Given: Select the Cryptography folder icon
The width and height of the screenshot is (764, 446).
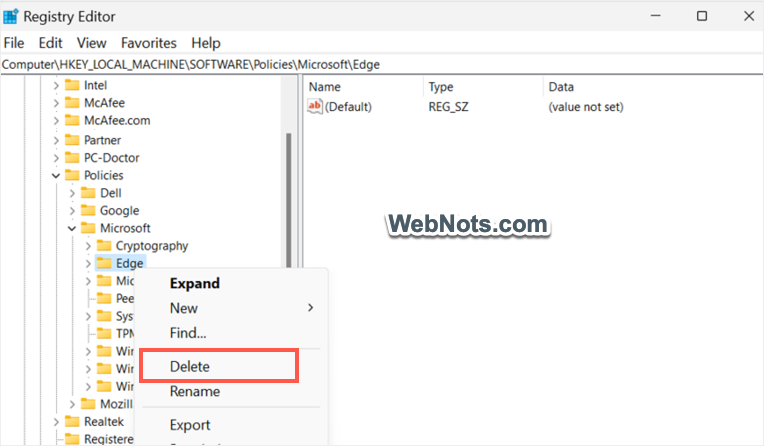Looking at the screenshot, I should click(x=104, y=246).
